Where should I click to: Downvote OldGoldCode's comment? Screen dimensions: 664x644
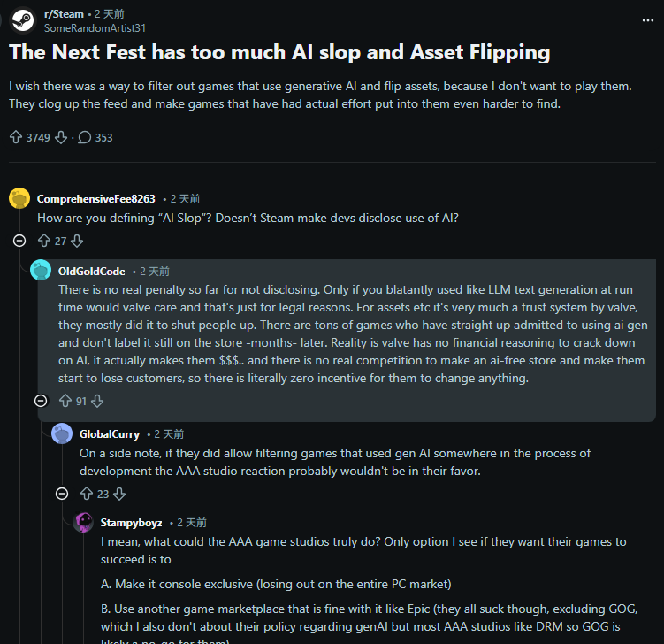97,401
